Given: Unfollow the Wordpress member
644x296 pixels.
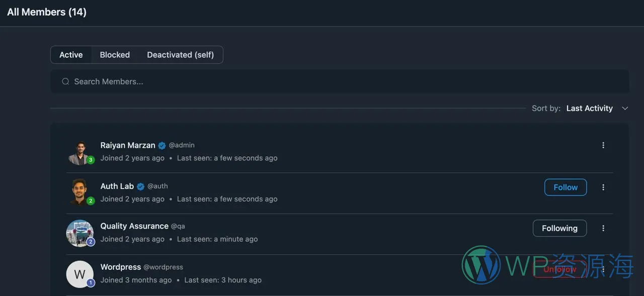Looking at the screenshot, I should [x=559, y=269].
